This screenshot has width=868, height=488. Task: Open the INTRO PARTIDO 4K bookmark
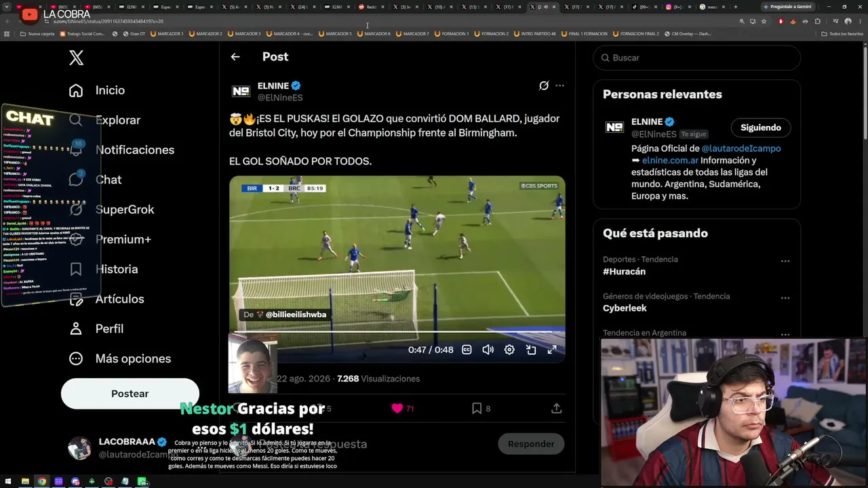pyautogui.click(x=535, y=34)
